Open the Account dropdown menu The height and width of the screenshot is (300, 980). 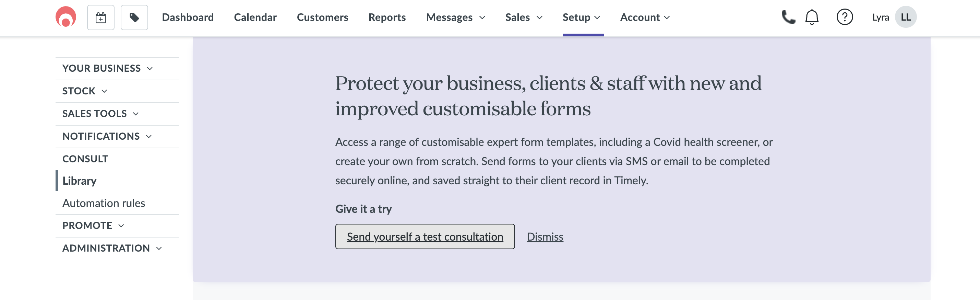click(644, 17)
